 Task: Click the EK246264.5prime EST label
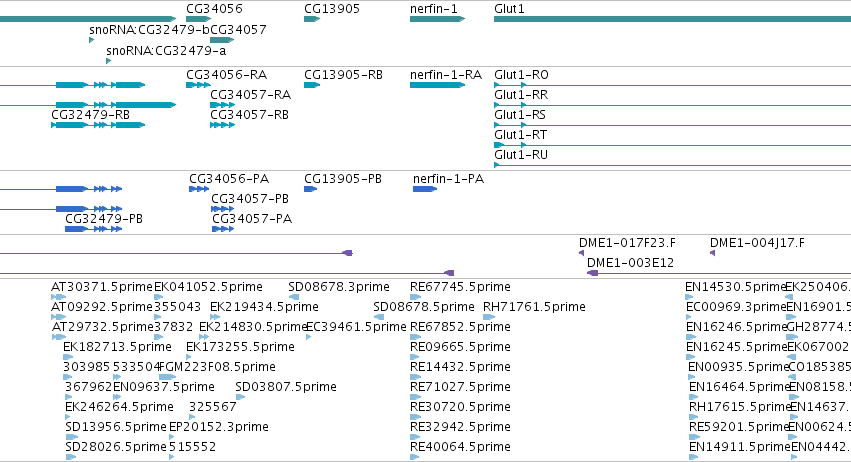click(119, 407)
